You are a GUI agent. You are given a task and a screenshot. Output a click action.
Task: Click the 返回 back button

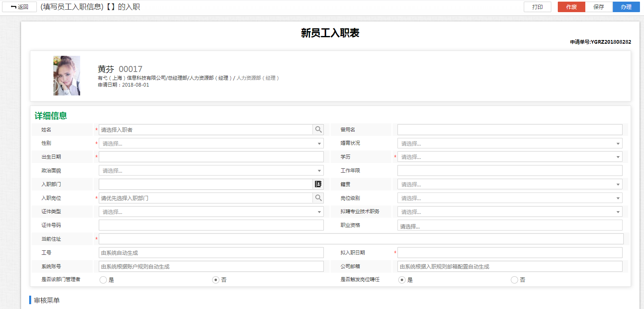(x=19, y=7)
